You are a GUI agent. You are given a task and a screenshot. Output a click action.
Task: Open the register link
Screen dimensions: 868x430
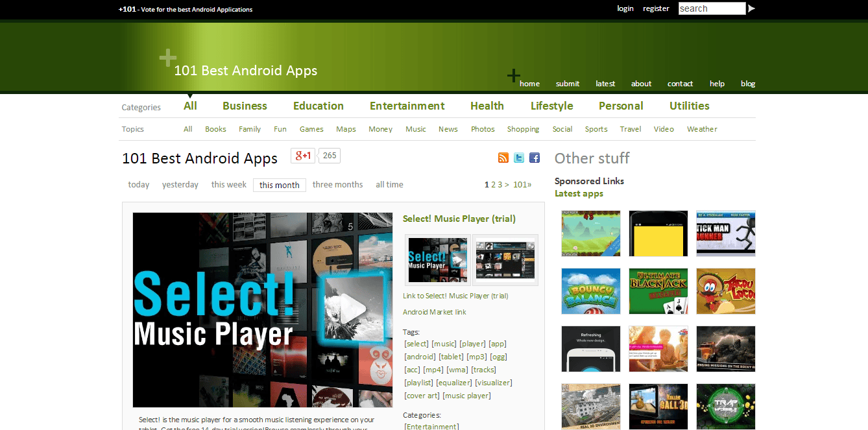[656, 8]
